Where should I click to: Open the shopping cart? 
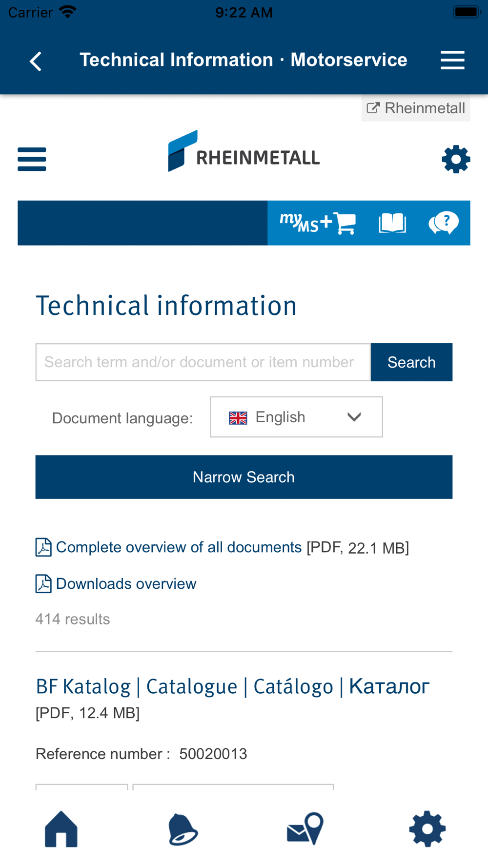pos(345,223)
